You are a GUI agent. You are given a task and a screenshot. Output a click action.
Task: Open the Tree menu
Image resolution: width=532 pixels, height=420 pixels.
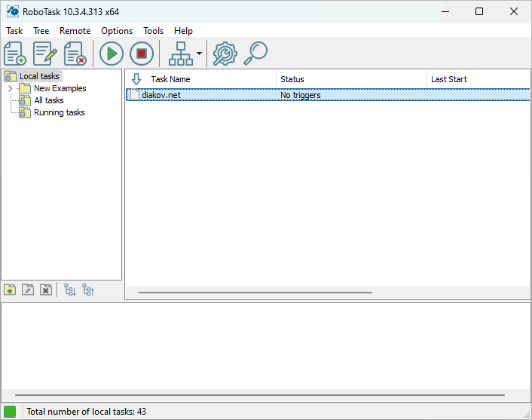coord(41,31)
